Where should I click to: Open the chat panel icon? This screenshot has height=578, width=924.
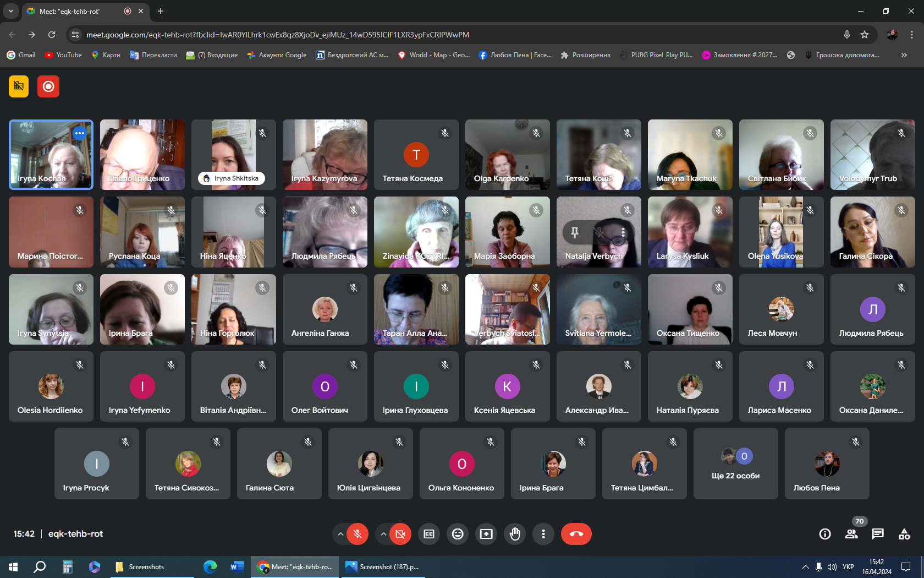pyautogui.click(x=878, y=534)
